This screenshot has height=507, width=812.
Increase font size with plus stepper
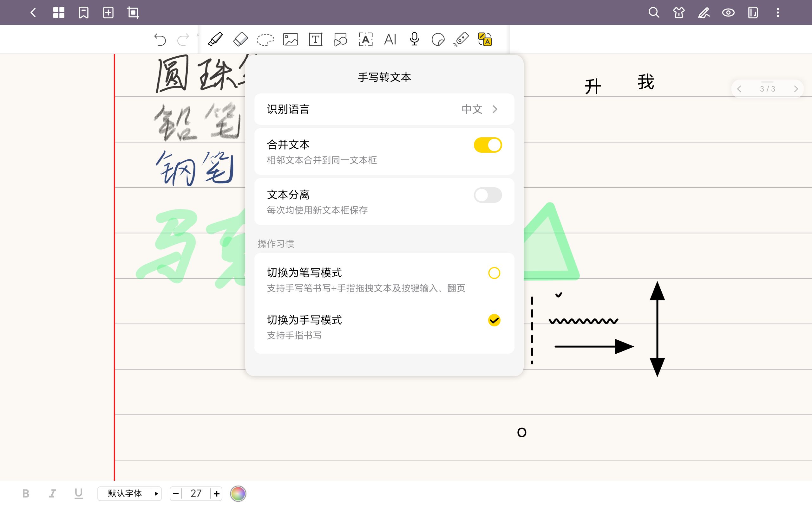[x=217, y=493]
